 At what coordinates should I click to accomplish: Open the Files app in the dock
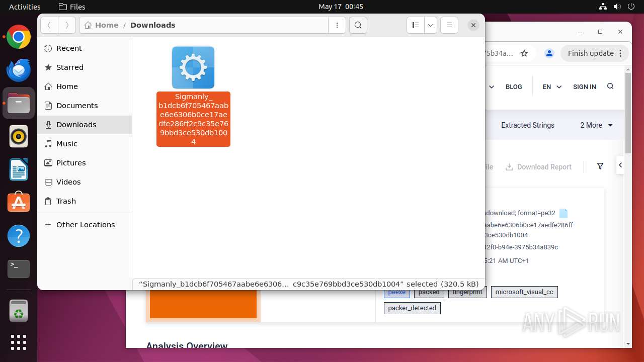[19, 103]
